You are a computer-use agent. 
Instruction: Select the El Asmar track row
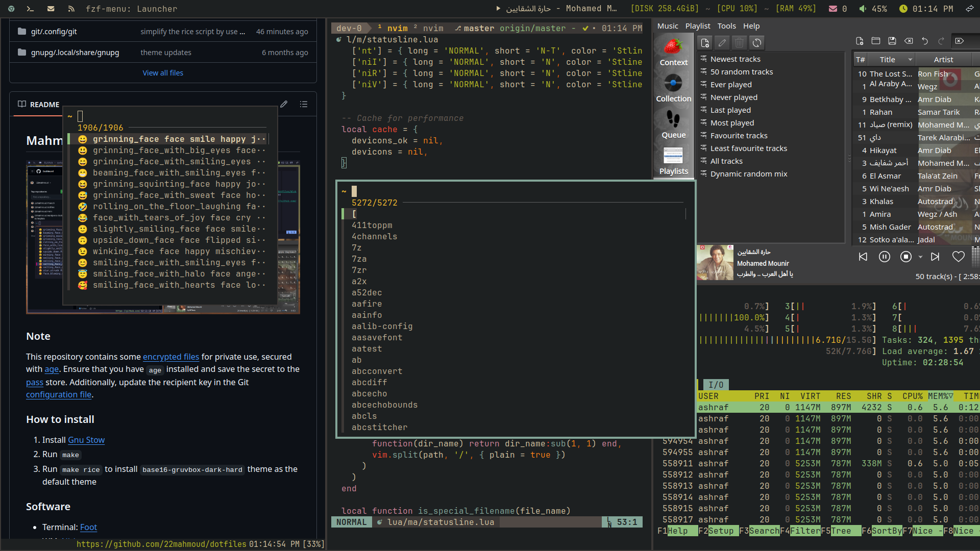click(x=916, y=176)
